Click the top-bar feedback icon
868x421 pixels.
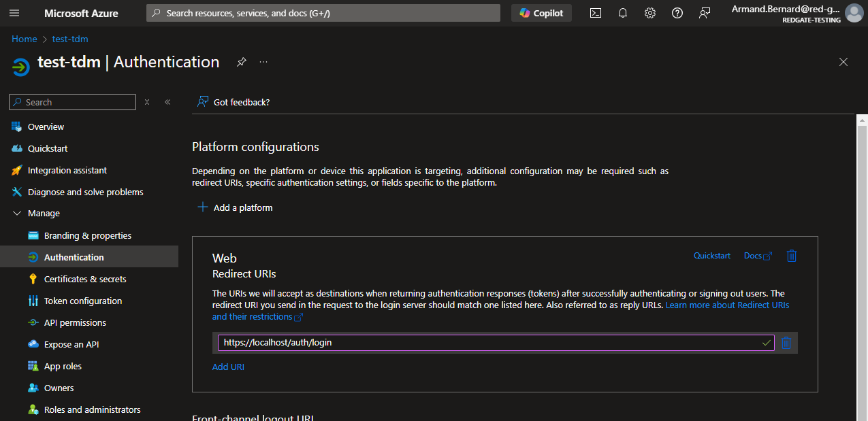(705, 13)
